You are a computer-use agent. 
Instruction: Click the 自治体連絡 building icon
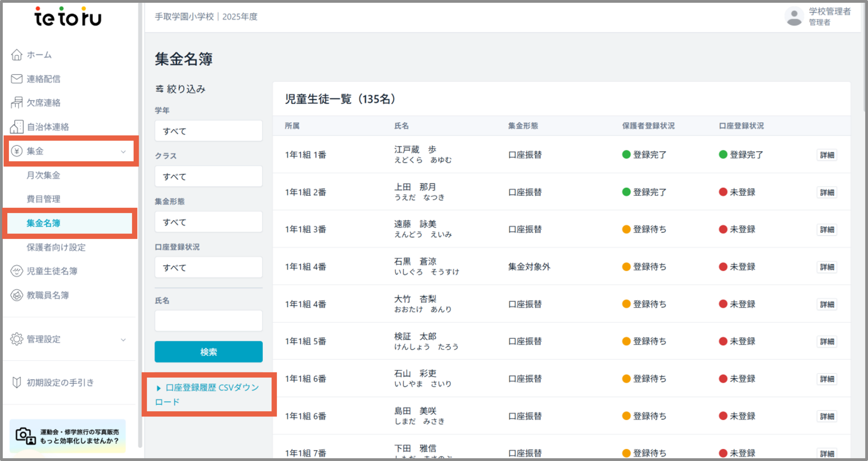point(16,127)
